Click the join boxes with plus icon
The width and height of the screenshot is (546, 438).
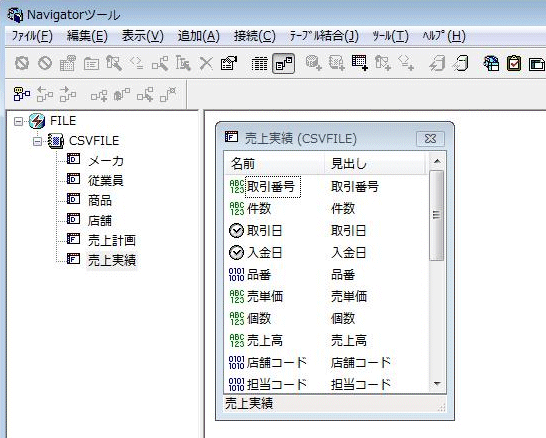coord(99,95)
